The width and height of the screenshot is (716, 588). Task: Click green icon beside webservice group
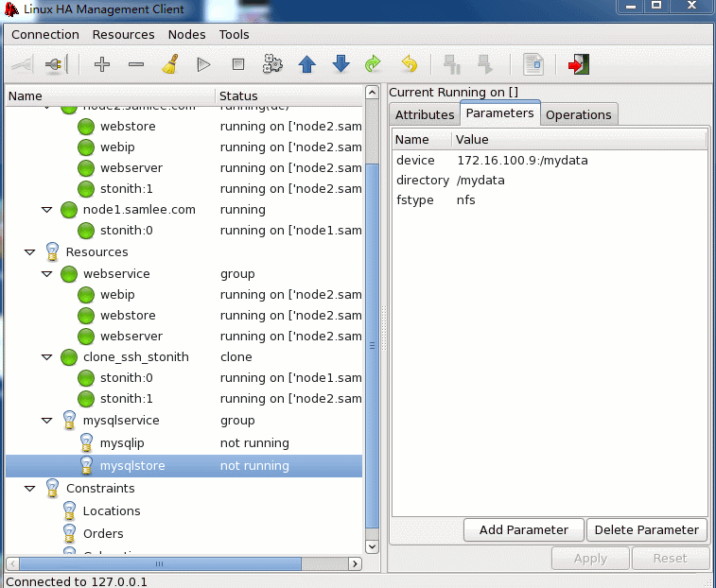click(x=69, y=274)
